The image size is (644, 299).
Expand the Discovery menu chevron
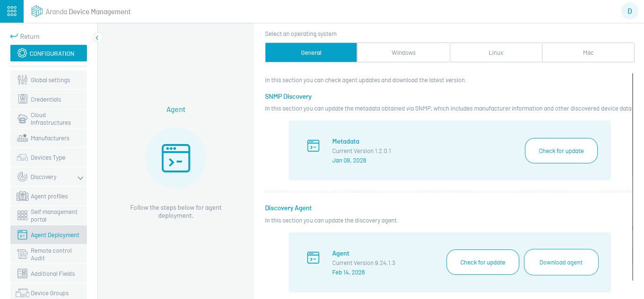pos(80,178)
